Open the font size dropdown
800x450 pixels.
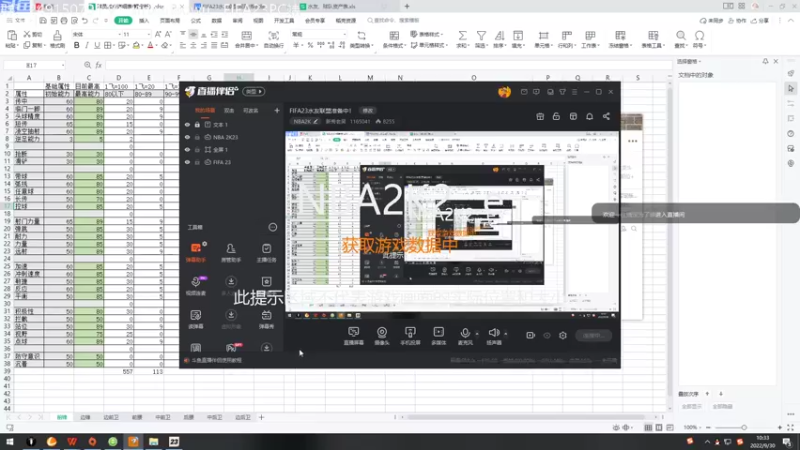[148, 34]
